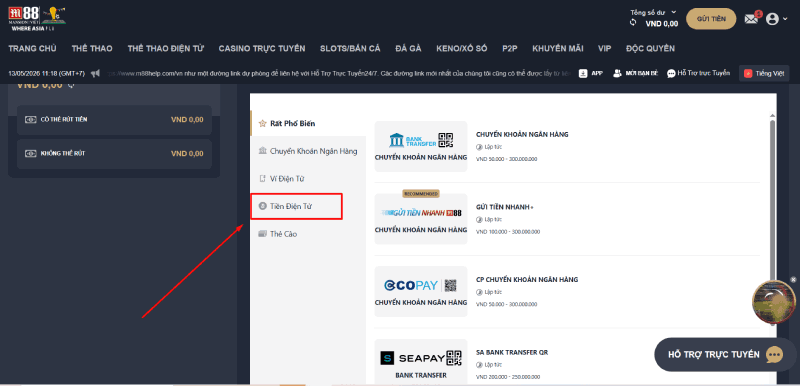Choose GỬI TIỀN NHANH+ method title
Image resolution: width=800 pixels, height=386 pixels.
[505, 207]
